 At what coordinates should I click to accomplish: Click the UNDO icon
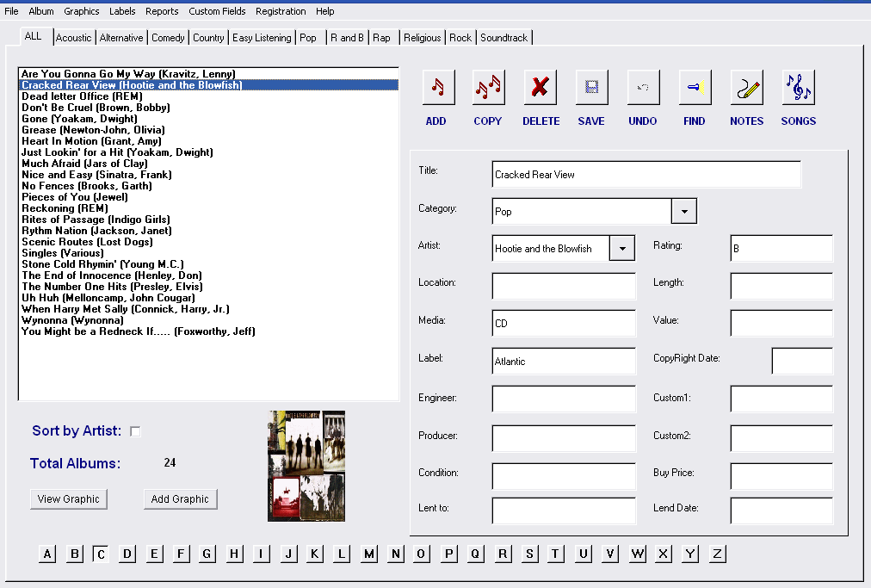point(642,86)
